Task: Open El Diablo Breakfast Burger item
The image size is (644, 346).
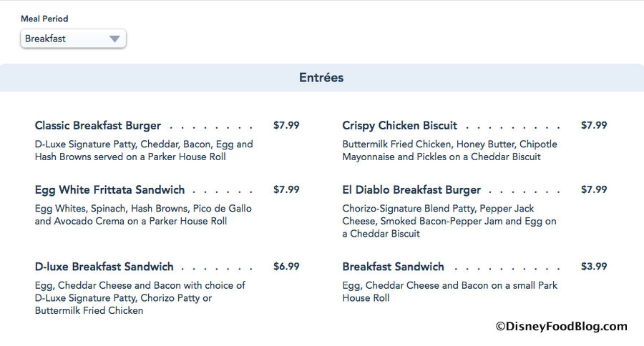Action: pos(411,190)
